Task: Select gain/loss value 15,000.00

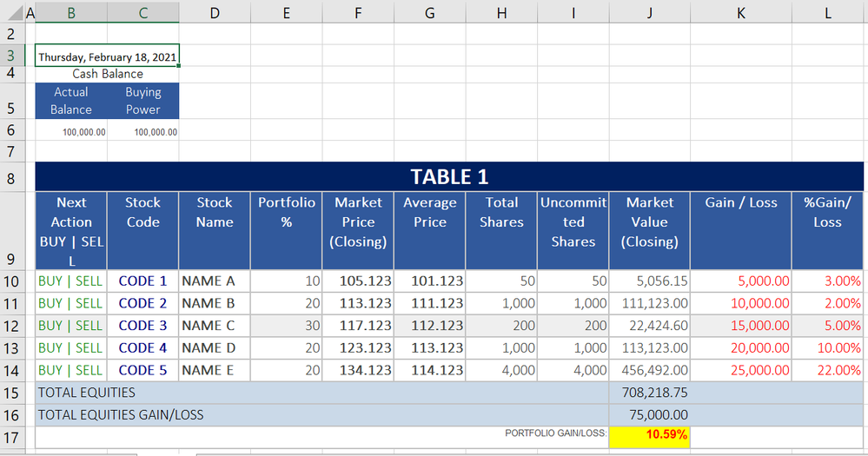Action: pyautogui.click(x=741, y=326)
